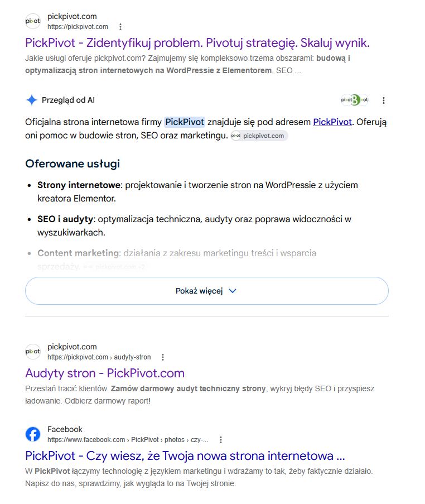This screenshot has height=504, width=425.
Task: Open the three-dot menu of the Facebook result
Action: 221,440
